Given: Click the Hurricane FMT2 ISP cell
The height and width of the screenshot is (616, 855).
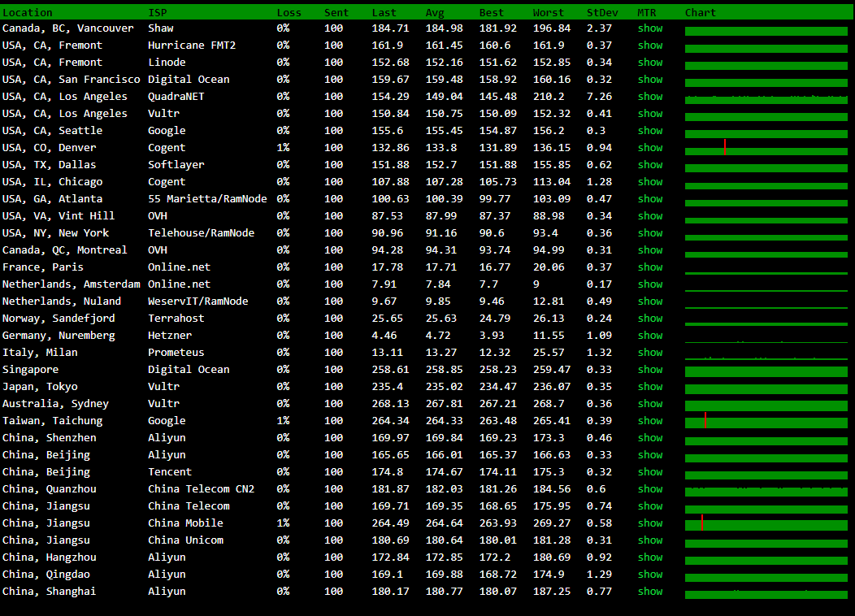Looking at the screenshot, I should (x=192, y=46).
